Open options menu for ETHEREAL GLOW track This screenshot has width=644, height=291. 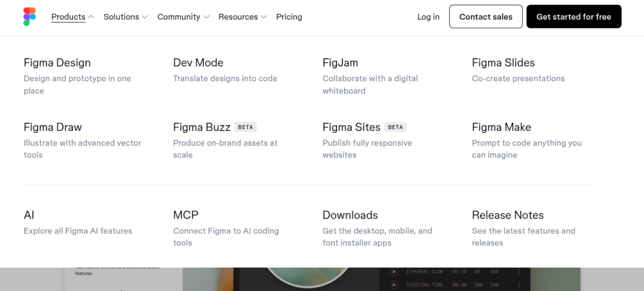click(x=519, y=271)
